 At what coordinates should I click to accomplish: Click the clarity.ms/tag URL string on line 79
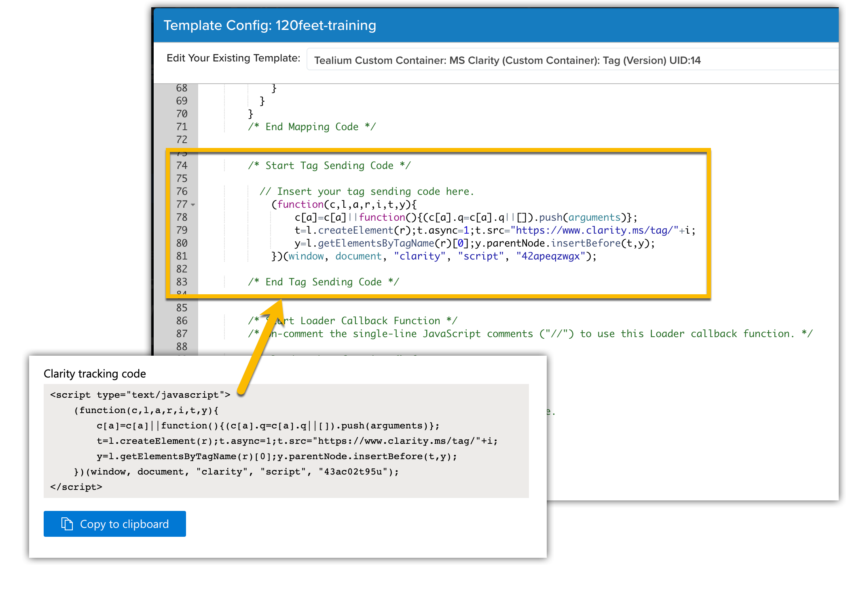[x=594, y=230]
